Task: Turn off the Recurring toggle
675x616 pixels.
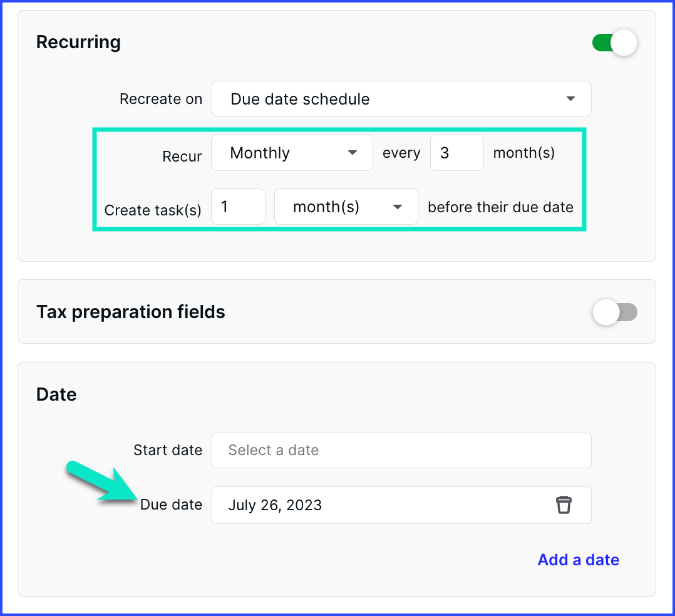Action: (615, 43)
